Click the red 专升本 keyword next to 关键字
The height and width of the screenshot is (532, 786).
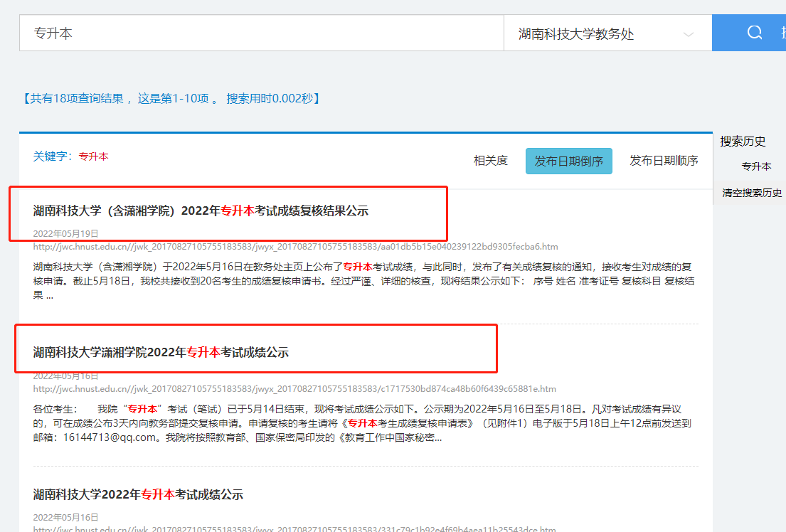[93, 156]
